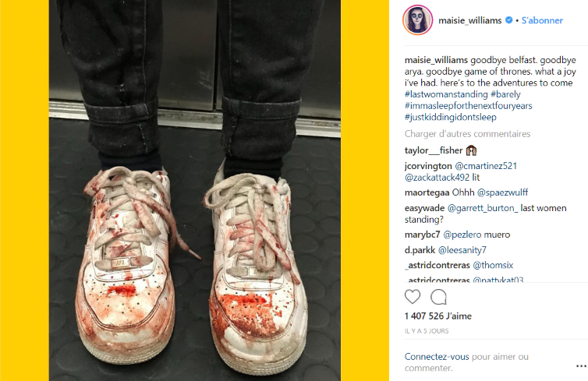The image size is (588, 381).
Task: Open the @cmartinez521 mention
Action: click(x=486, y=166)
